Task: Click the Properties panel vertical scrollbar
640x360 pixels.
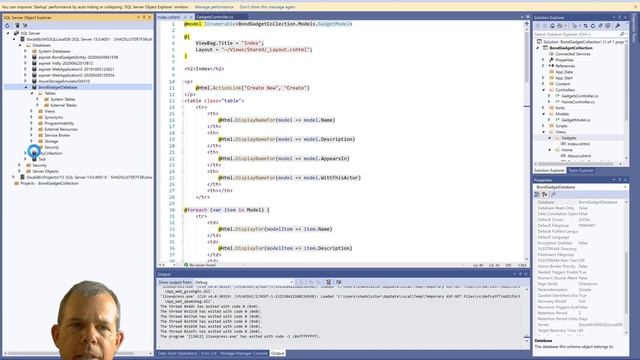Action: (x=627, y=267)
